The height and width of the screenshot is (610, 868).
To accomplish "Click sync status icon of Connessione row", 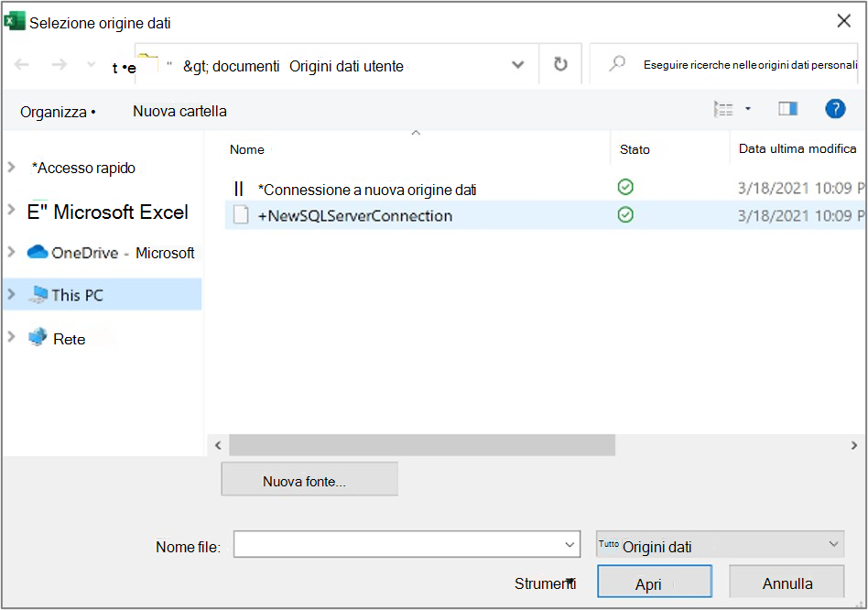I will pyautogui.click(x=625, y=187).
